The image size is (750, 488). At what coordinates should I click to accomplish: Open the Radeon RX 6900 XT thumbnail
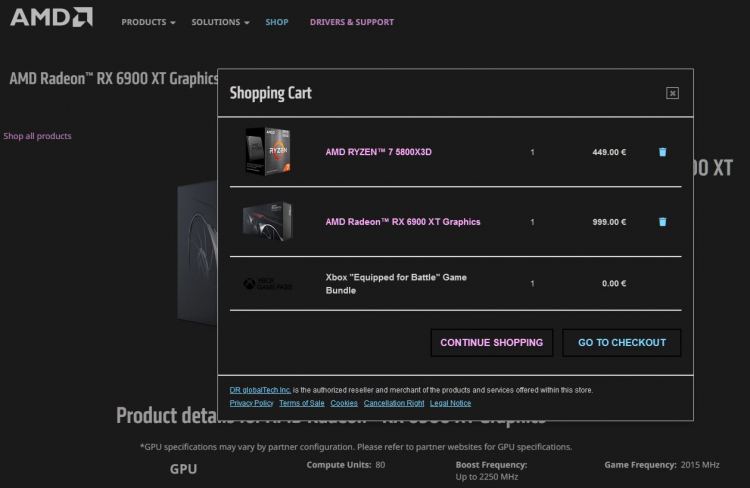tap(267, 222)
